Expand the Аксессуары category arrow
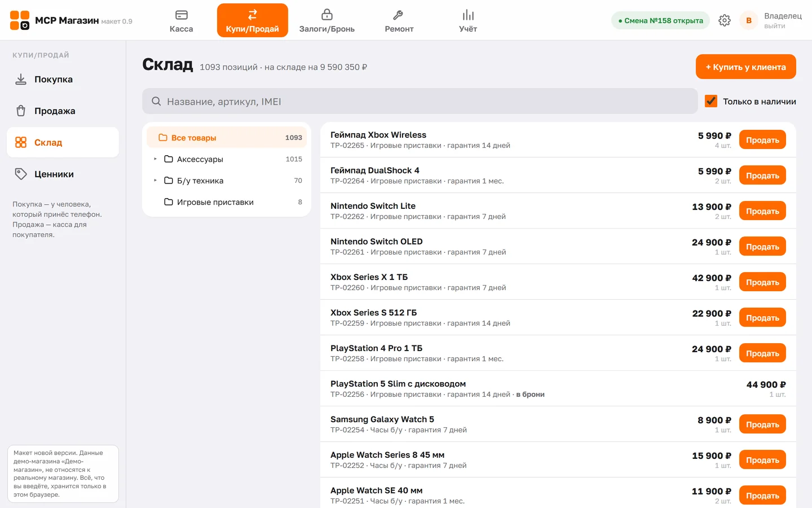The image size is (812, 508). [x=155, y=159]
